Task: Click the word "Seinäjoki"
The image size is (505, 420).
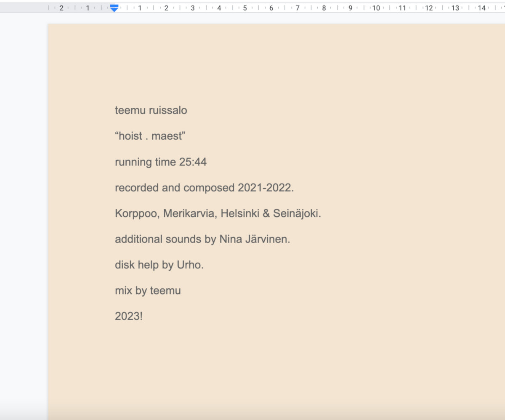Action: click(x=296, y=213)
